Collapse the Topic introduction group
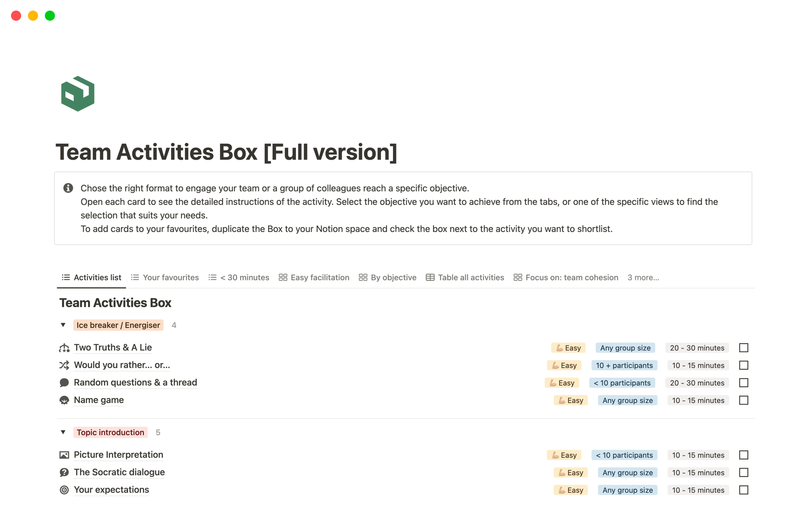The width and height of the screenshot is (812, 508). tap(63, 432)
